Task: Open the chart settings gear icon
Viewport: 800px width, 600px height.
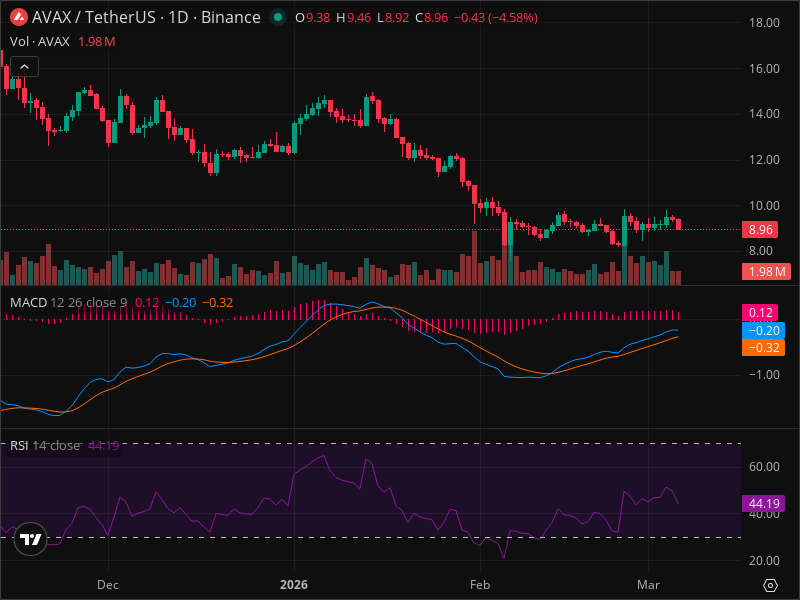Action: (770, 585)
